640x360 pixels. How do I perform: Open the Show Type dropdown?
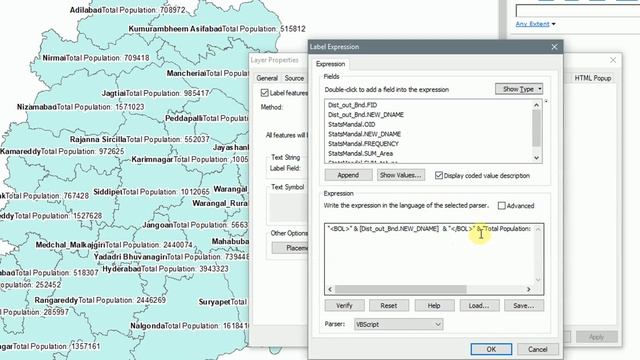tap(519, 89)
